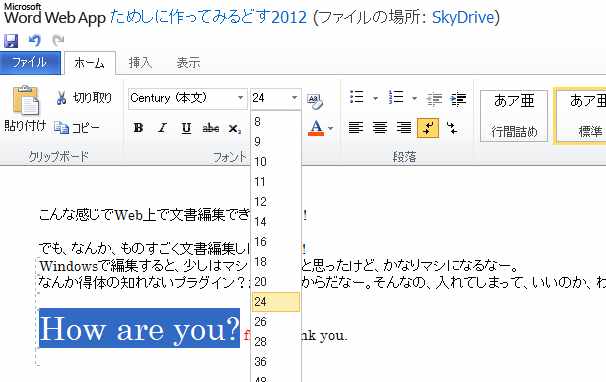The image size is (606, 382).
Task: Toggle subscript formatting
Action: pyautogui.click(x=235, y=128)
